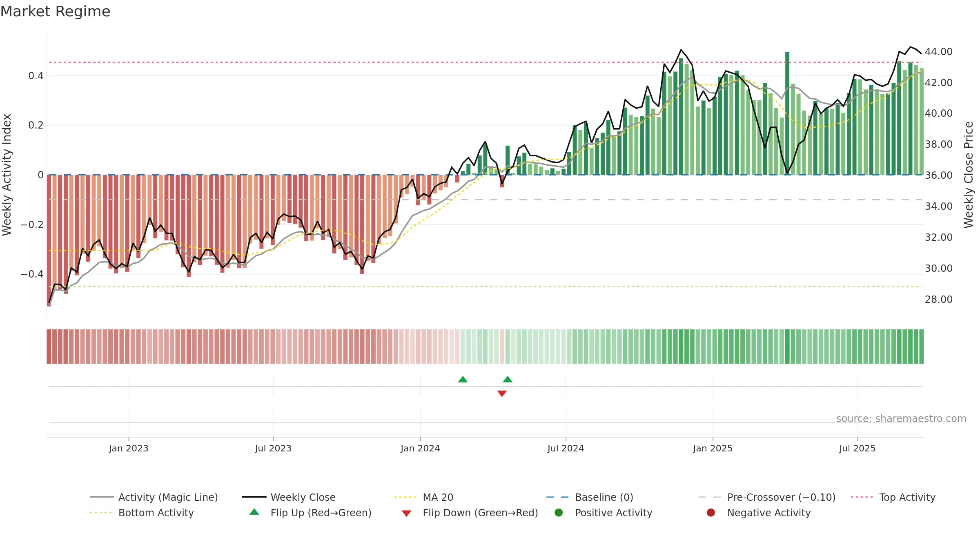
Task: Click the −0.2 activity index tick label
Action: 32,225
